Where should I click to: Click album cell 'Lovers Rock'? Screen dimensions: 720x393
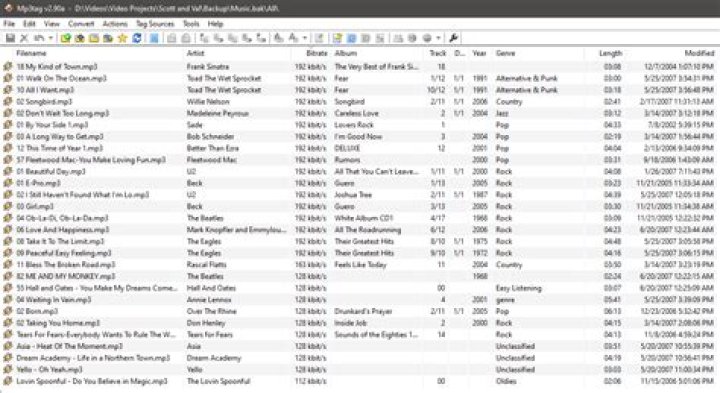[x=354, y=125]
